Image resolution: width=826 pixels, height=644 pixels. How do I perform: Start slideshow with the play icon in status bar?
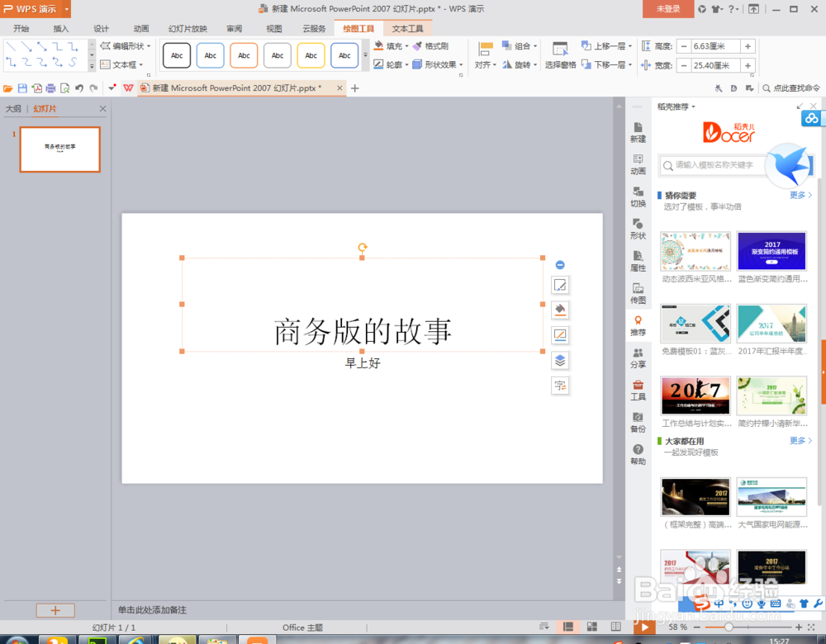(x=644, y=627)
